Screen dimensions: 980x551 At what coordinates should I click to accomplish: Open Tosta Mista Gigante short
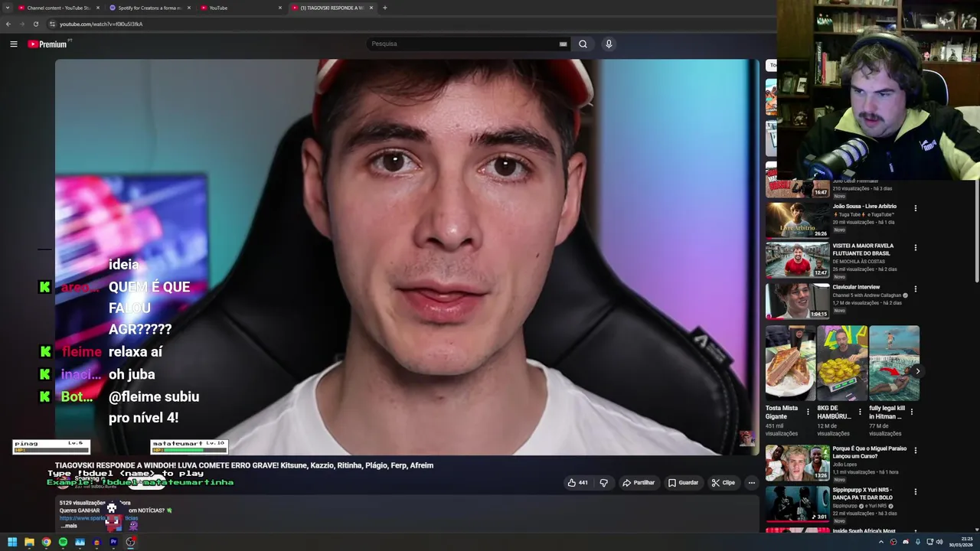[790, 364]
